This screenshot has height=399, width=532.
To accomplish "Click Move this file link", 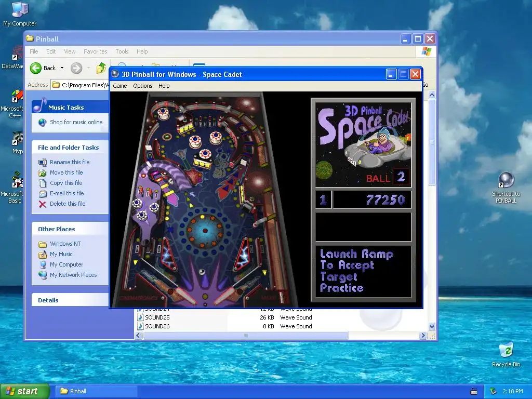I will pyautogui.click(x=66, y=172).
